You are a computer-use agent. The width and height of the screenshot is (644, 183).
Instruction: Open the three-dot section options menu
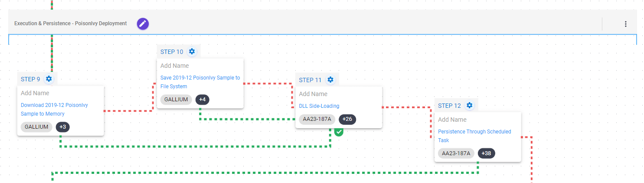(625, 24)
